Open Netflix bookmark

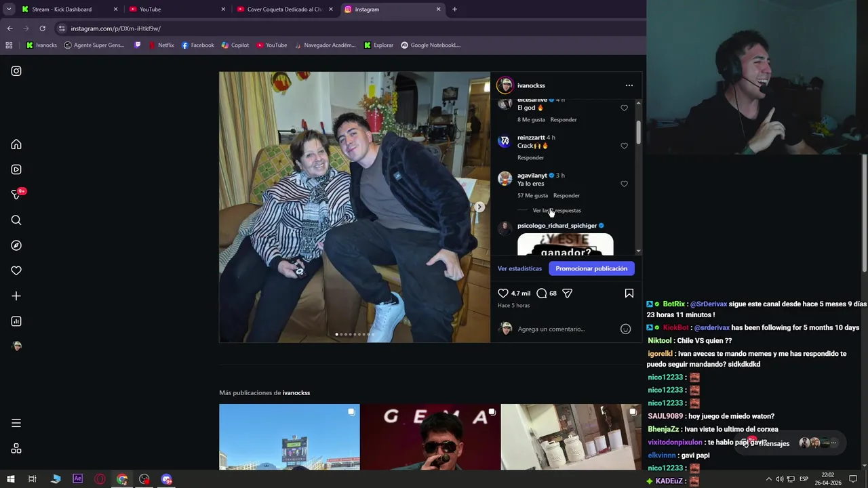click(x=161, y=45)
